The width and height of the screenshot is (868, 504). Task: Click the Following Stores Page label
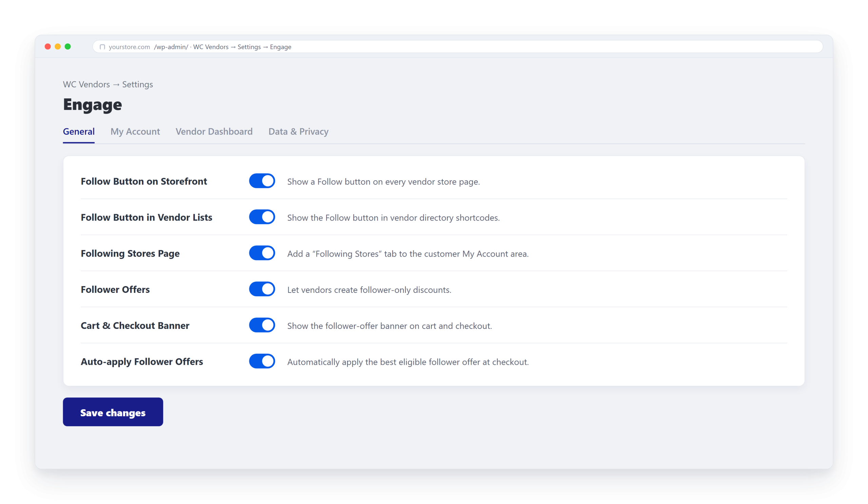coord(130,254)
